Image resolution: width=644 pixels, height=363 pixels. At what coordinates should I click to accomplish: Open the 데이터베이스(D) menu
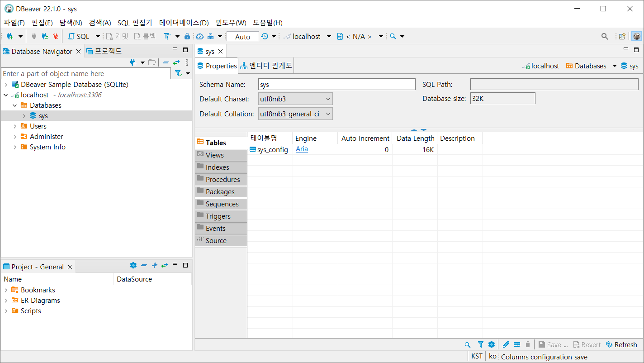click(x=184, y=23)
